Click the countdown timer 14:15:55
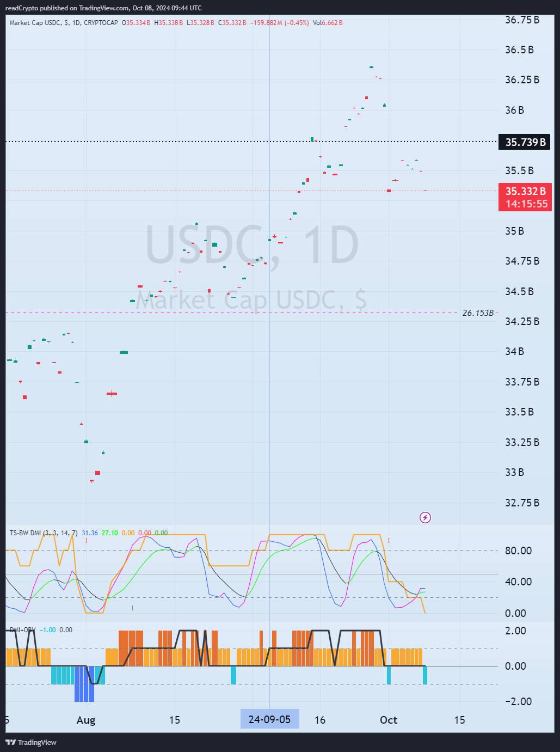The height and width of the screenshot is (752, 560). 527,204
